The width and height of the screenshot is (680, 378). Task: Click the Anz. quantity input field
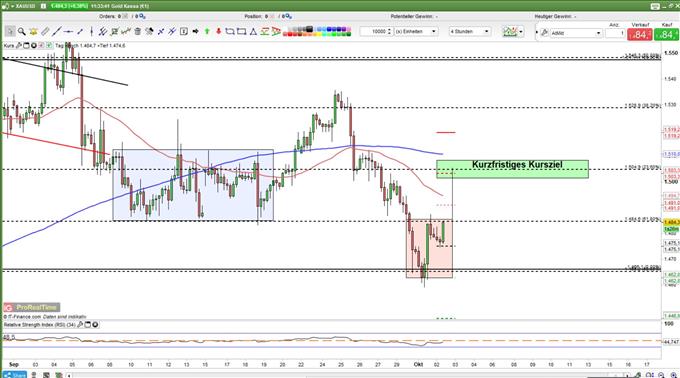[615, 33]
